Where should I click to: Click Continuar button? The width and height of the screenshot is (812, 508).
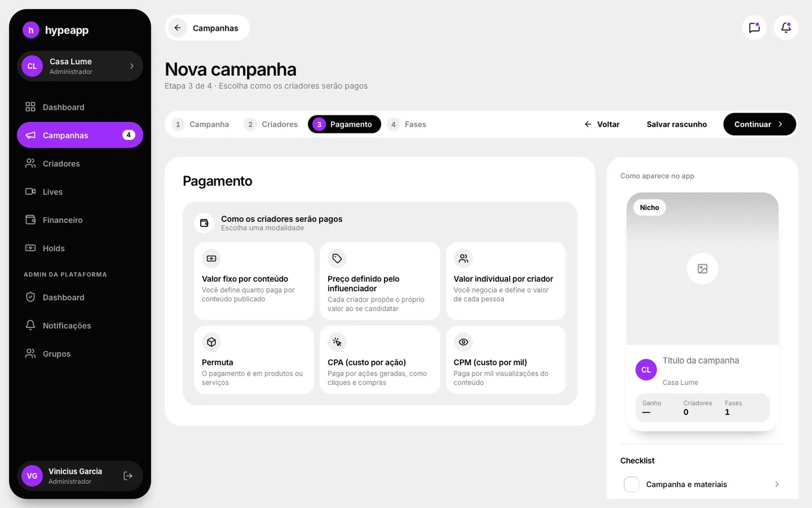point(759,124)
